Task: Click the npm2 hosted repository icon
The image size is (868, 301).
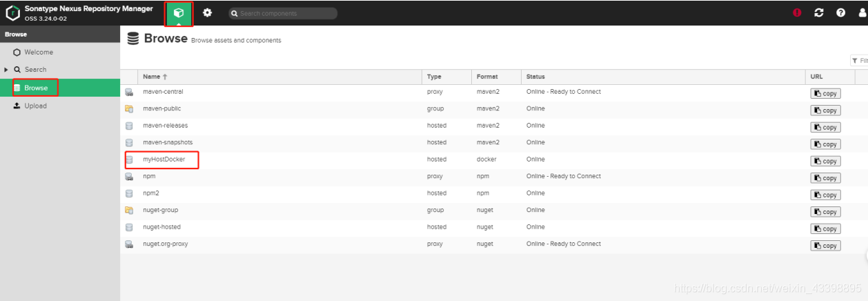Action: click(129, 193)
